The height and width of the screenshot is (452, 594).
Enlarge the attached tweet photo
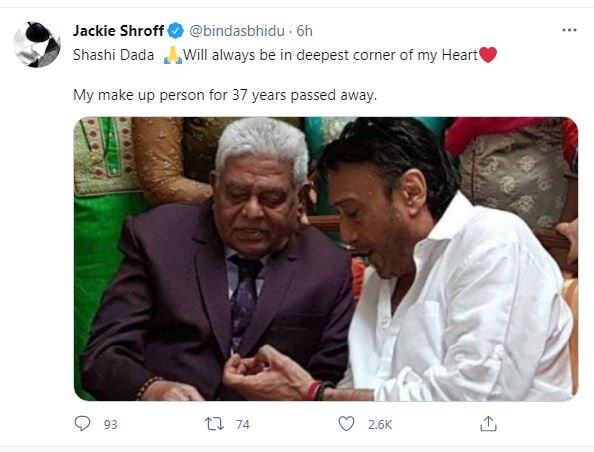326,259
